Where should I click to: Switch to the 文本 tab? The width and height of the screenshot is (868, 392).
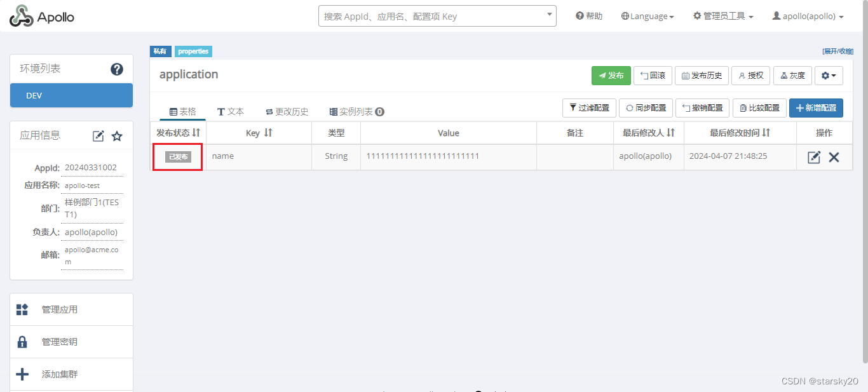pos(231,111)
